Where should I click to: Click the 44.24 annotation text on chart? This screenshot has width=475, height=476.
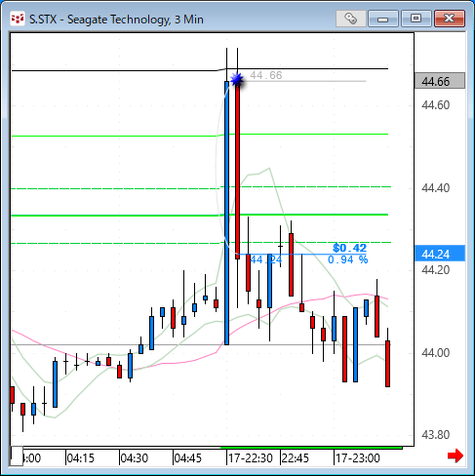266,259
